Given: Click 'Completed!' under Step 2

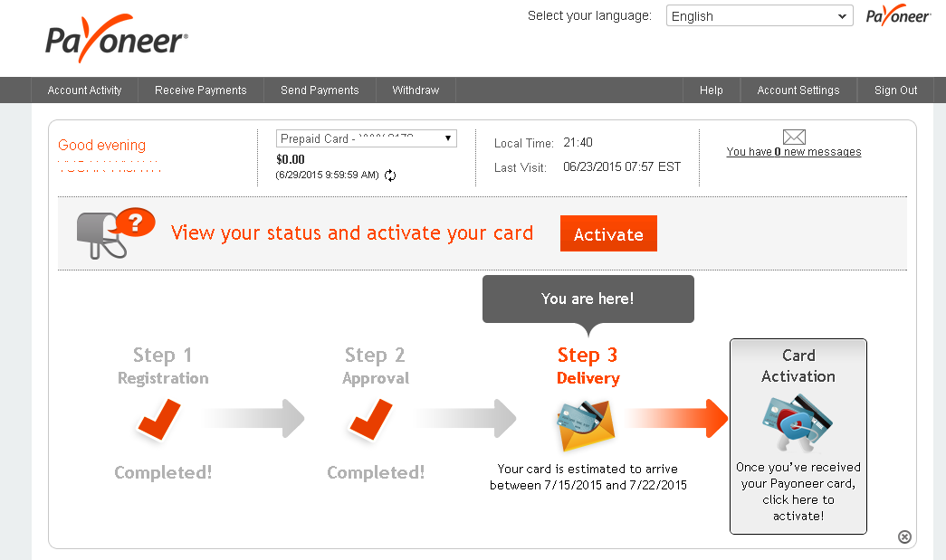Looking at the screenshot, I should coord(376,472).
